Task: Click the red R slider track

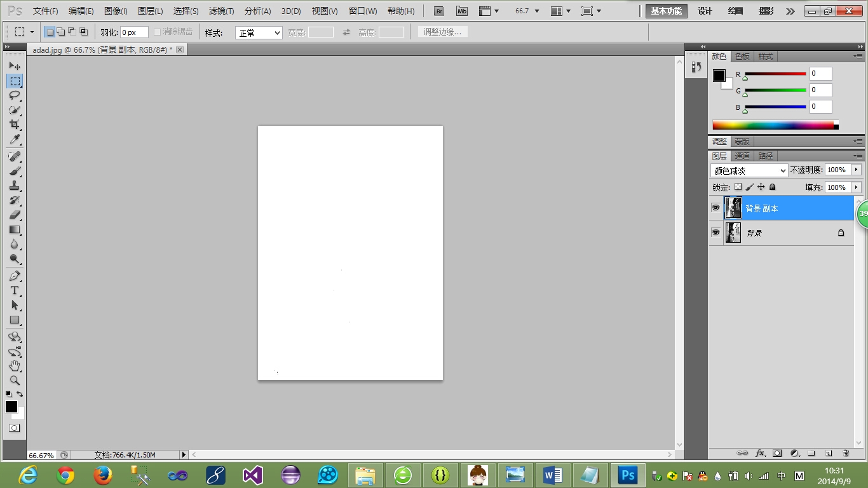Action: coord(775,74)
